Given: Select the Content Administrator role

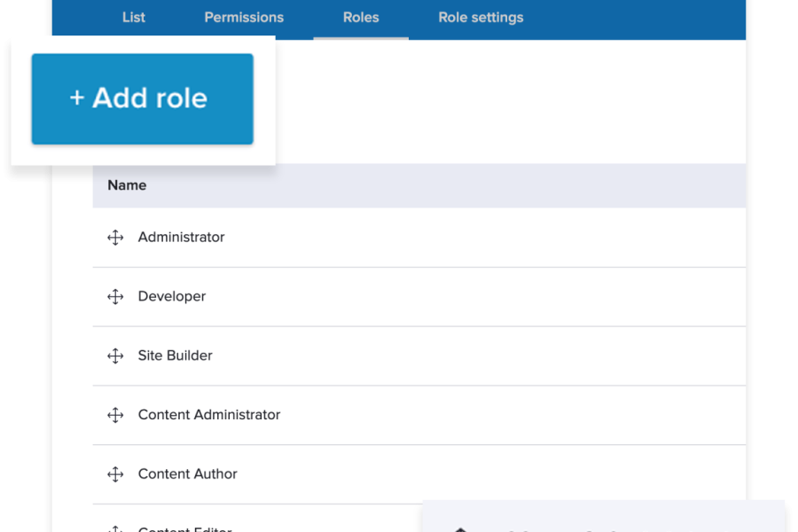Looking at the screenshot, I should [x=209, y=415].
